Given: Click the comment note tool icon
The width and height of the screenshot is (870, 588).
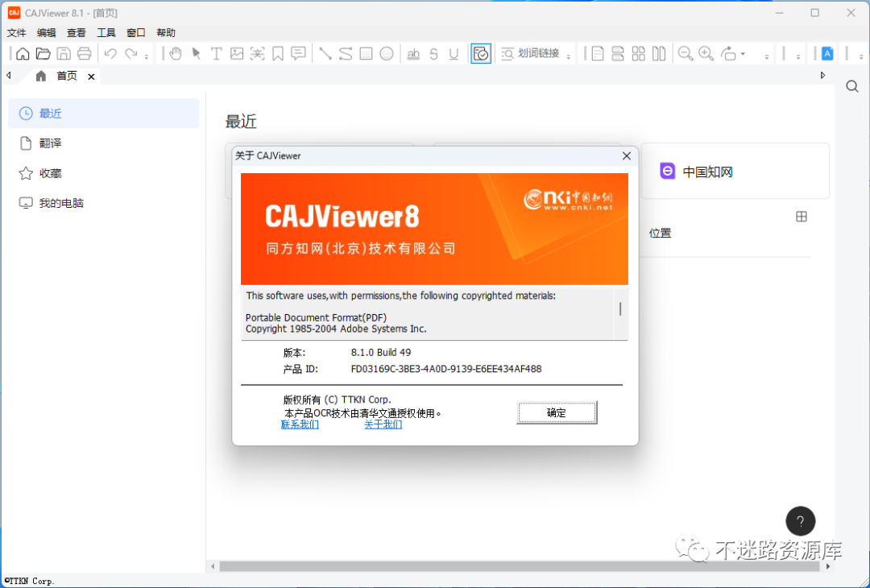Looking at the screenshot, I should (299, 54).
